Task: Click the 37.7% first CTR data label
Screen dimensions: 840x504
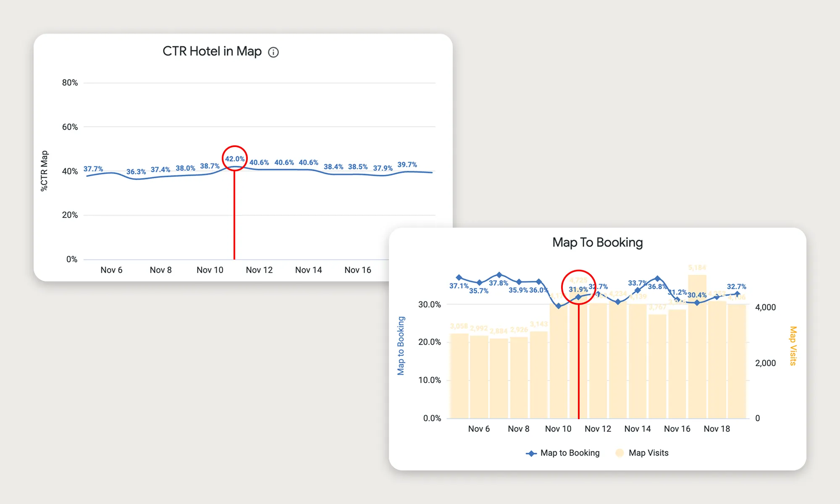Action: pyautogui.click(x=93, y=169)
